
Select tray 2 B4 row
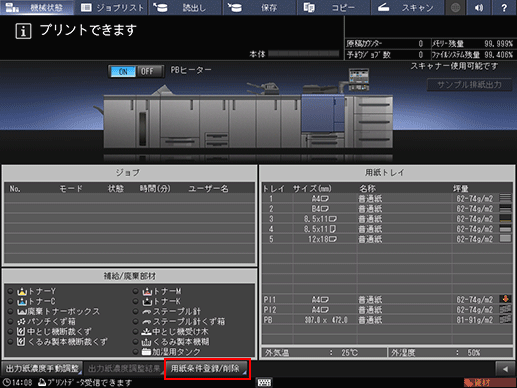387,209
